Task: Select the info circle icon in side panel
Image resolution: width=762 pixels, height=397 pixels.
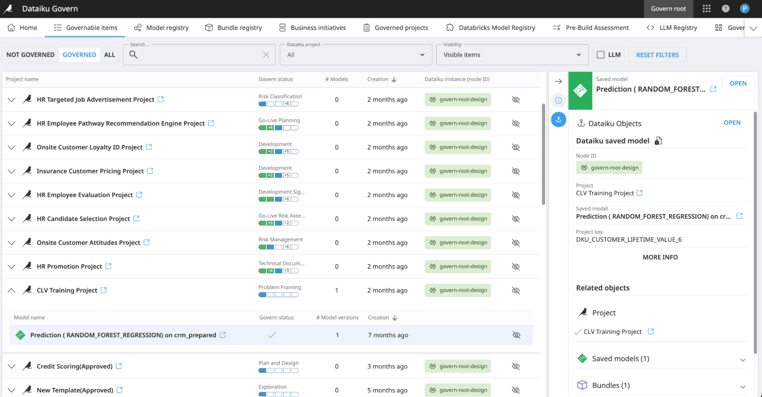Action: (x=558, y=100)
